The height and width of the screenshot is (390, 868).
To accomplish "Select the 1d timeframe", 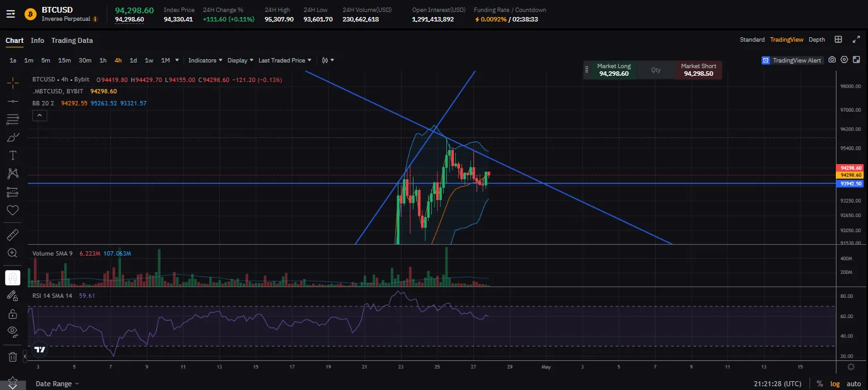I will click(x=133, y=61).
